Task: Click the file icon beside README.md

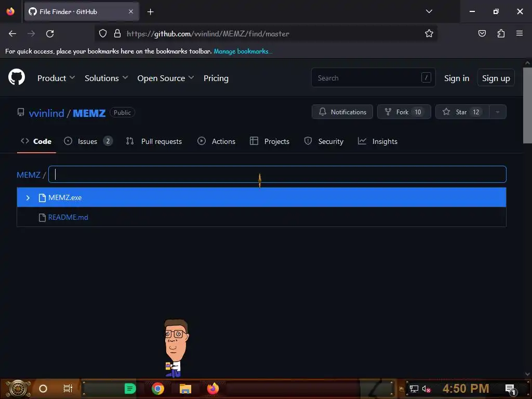Action: click(42, 217)
